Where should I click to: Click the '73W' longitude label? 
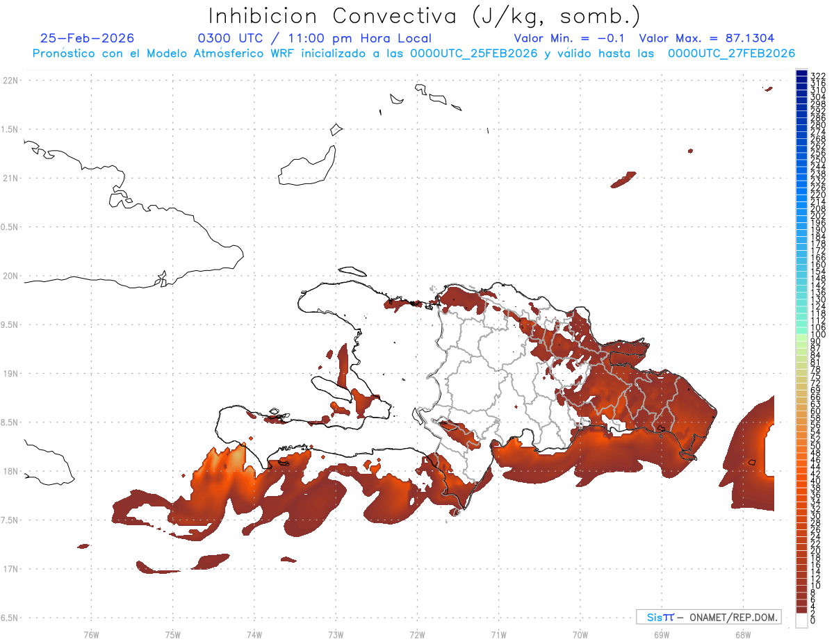pyautogui.click(x=336, y=634)
